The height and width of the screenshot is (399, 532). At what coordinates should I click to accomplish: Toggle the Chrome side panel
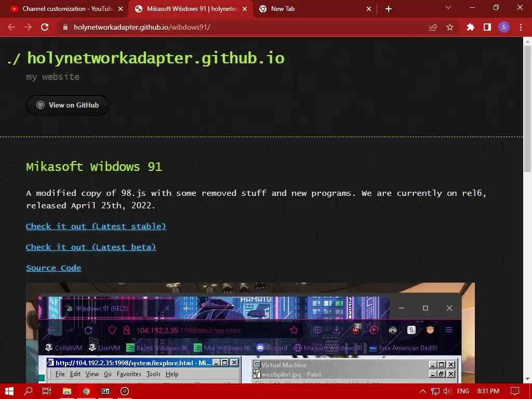487,27
